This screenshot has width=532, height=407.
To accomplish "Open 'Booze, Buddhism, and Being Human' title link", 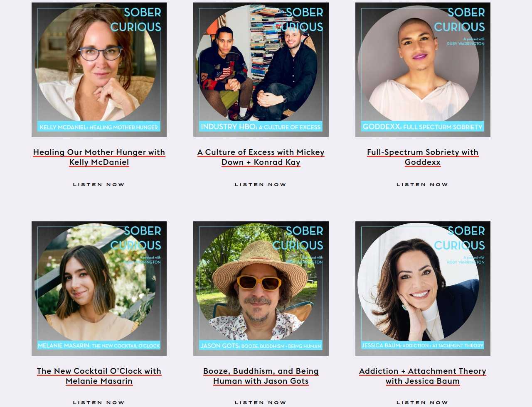I will coord(261,376).
